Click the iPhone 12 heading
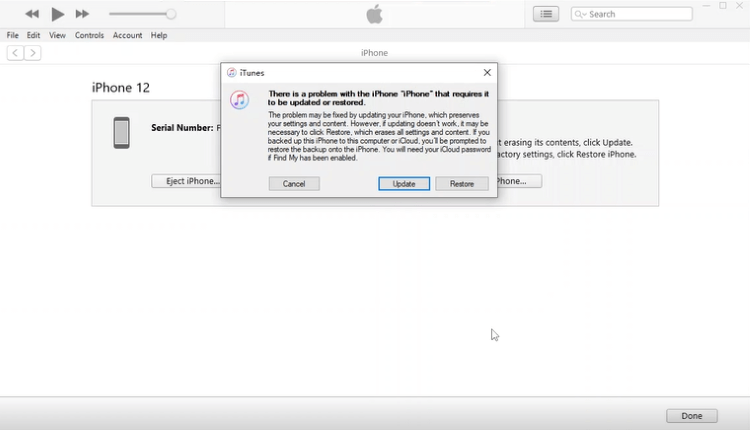This screenshot has height=430, width=750. (121, 88)
